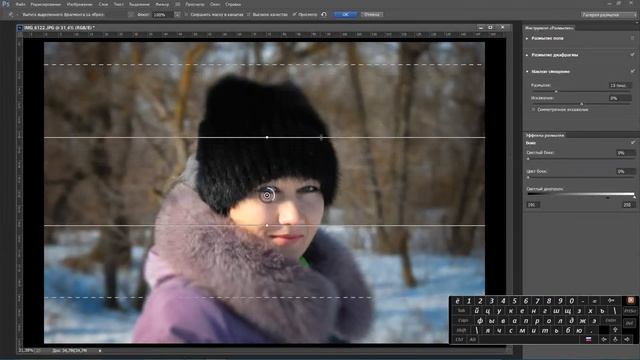Click the zoom percentage in status bar
The width and height of the screenshot is (640, 360).
[x=26, y=351]
